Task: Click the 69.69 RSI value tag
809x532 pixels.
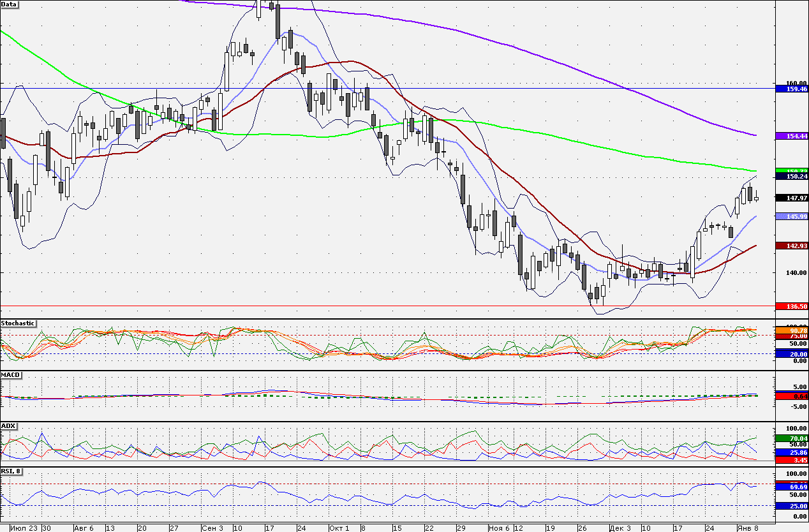Action: [x=791, y=486]
